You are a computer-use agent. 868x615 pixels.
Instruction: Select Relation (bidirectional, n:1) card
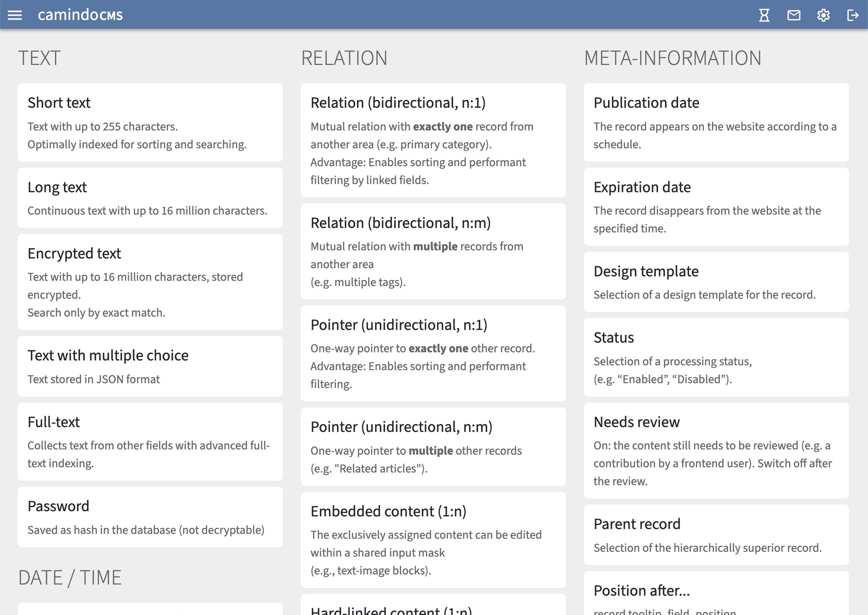pyautogui.click(x=433, y=140)
